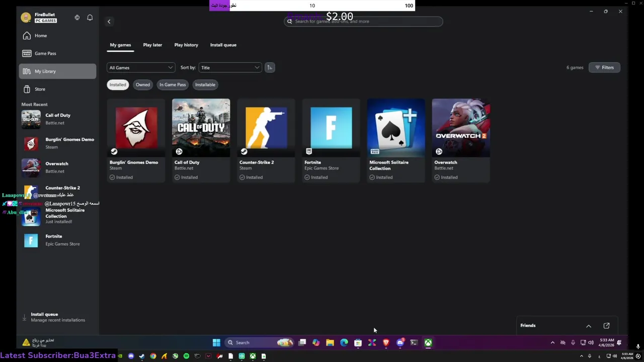The width and height of the screenshot is (644, 362).
Task: Pop out the Friends panel
Action: 606,325
